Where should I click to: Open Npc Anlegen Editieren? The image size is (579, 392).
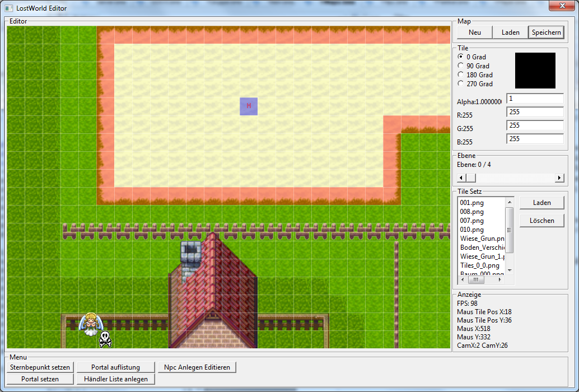(197, 367)
